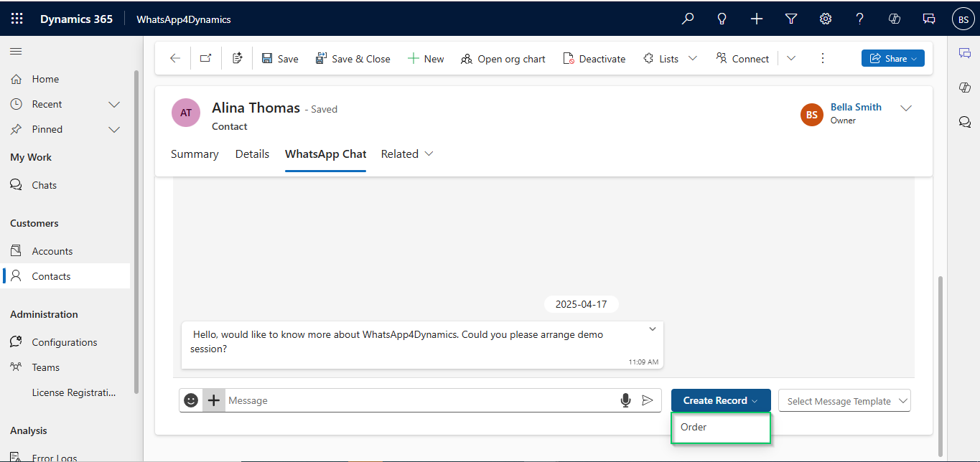
Task: Click the New record button
Action: click(426, 59)
